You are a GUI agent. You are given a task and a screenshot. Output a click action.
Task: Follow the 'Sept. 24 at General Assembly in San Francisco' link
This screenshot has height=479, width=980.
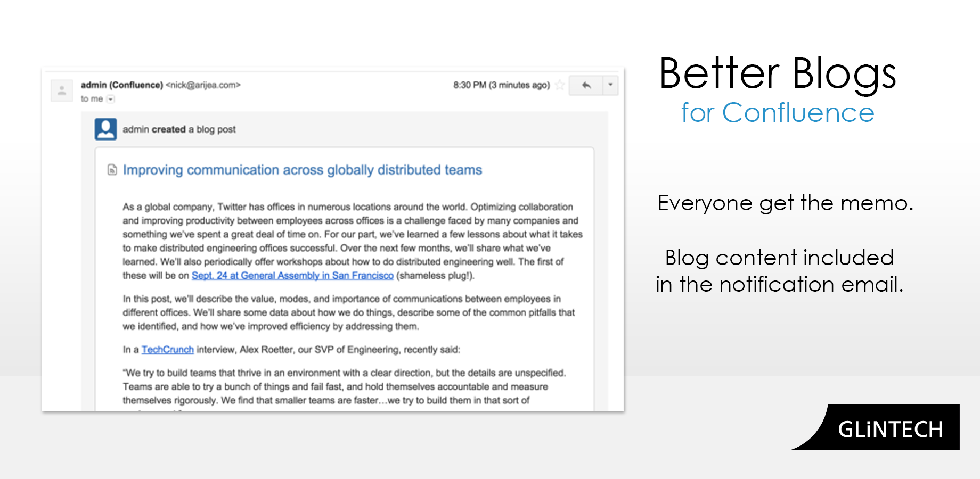[292, 276]
